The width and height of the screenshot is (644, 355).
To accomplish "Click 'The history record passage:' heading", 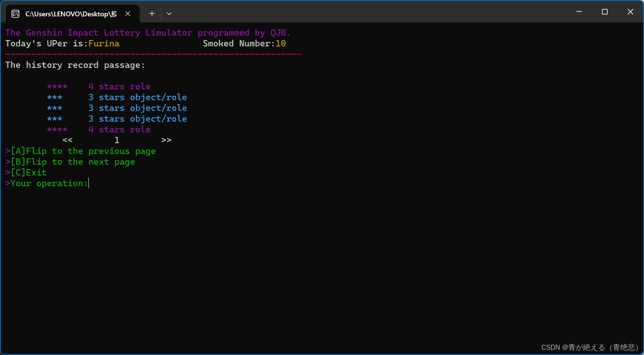I will coord(75,65).
